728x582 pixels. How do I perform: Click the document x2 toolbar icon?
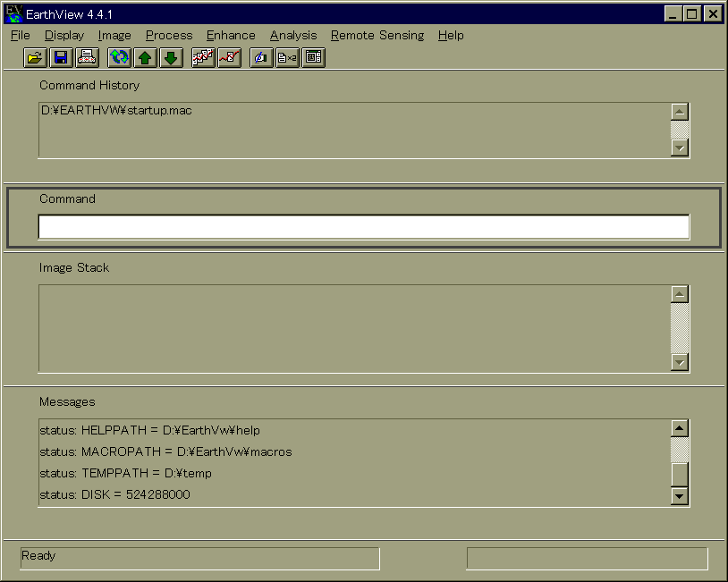(287, 58)
